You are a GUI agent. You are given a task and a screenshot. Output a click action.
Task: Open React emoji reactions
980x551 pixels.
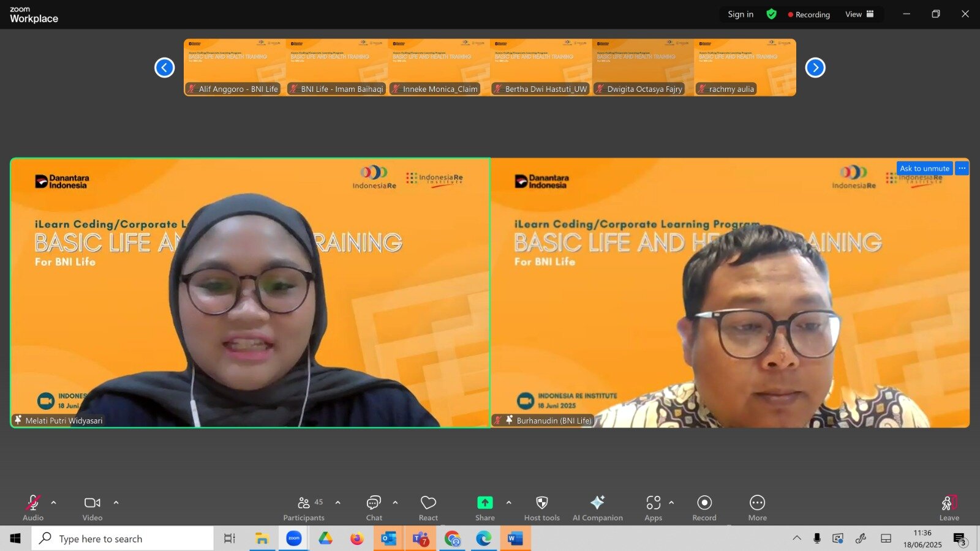[428, 508]
